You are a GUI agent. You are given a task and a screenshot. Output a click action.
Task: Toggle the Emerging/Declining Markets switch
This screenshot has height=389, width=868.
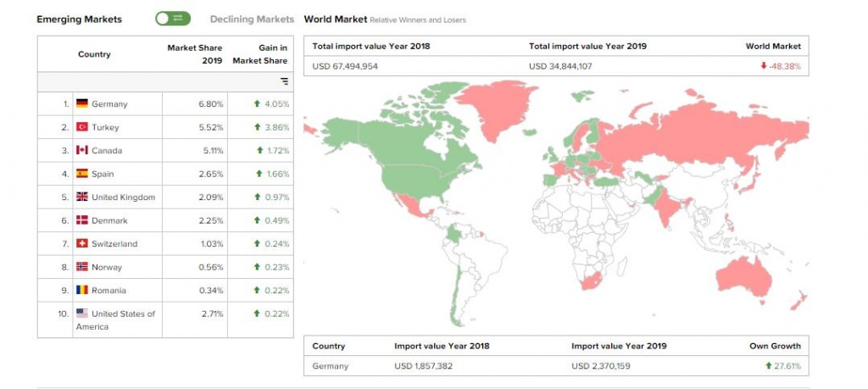[173, 19]
